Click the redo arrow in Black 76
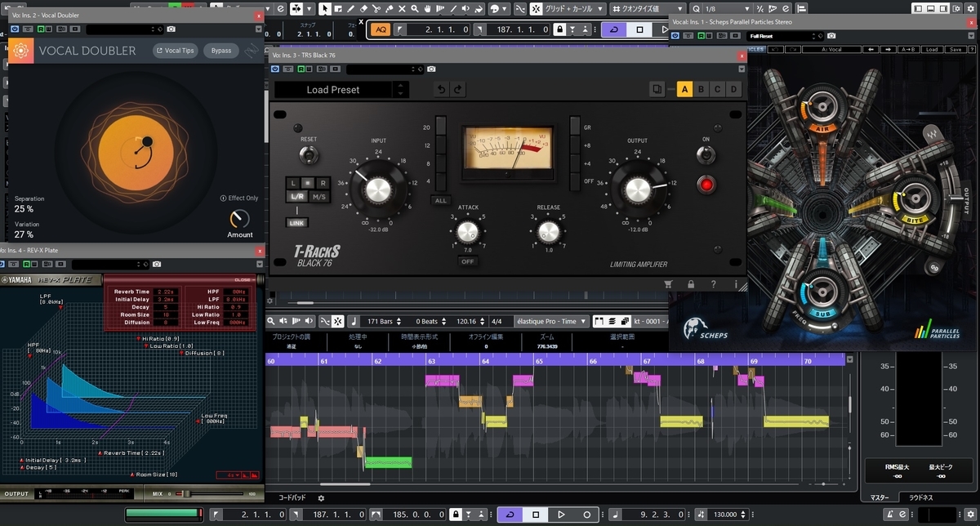 pos(458,89)
